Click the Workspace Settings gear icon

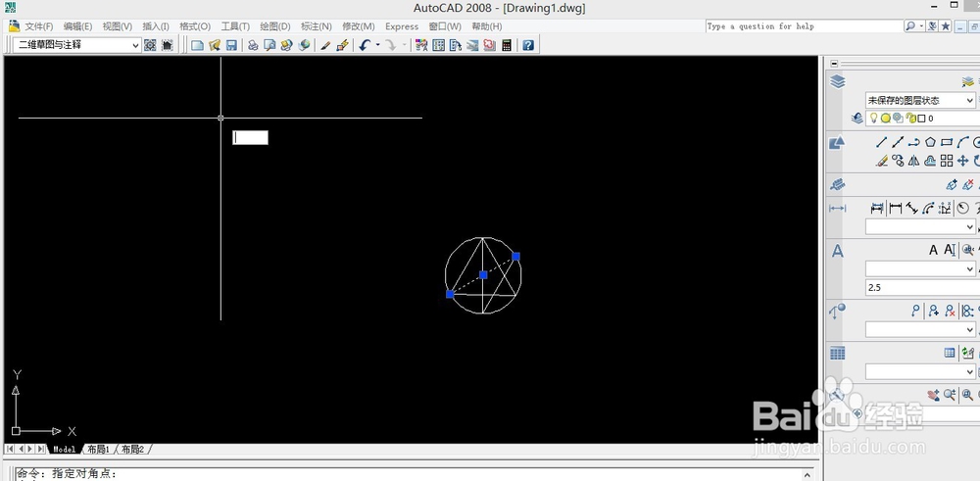[x=150, y=45]
